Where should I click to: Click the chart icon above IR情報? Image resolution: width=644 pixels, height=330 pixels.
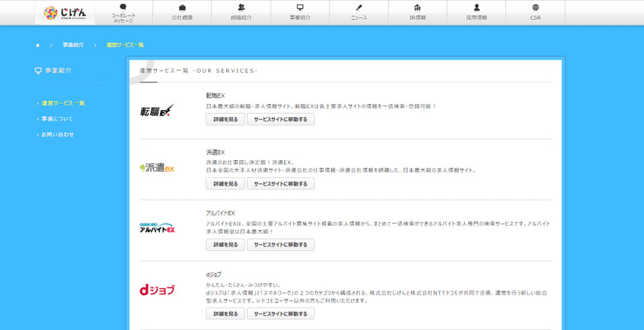tap(418, 7)
